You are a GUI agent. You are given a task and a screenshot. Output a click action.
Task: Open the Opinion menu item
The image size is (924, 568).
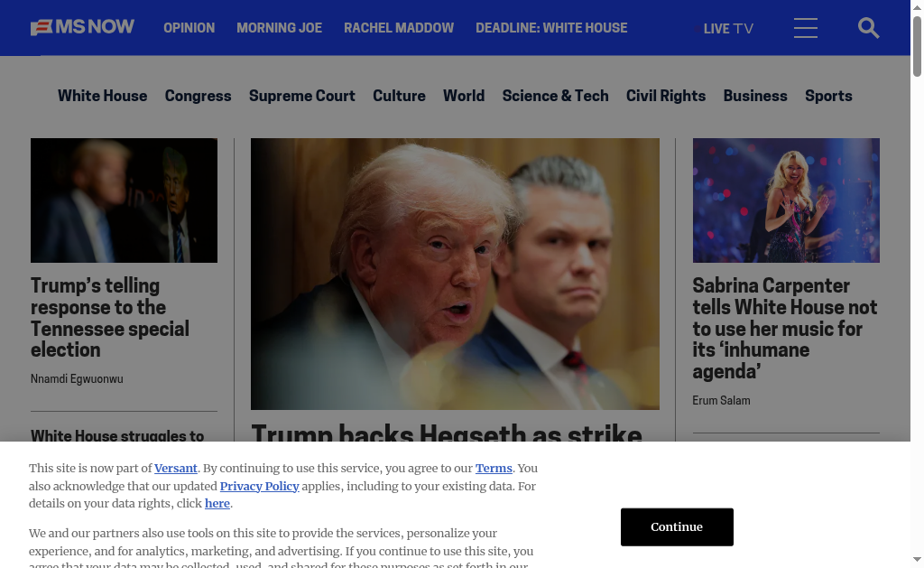coord(189,28)
